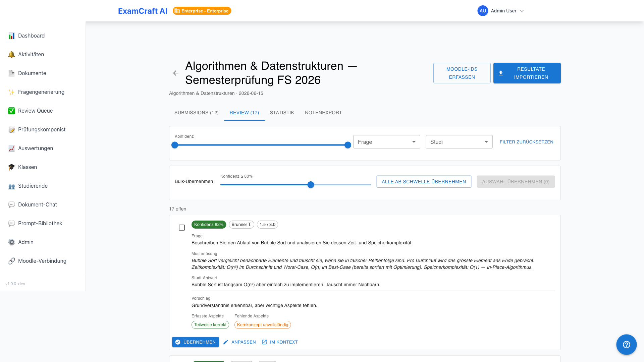644x362 pixels.
Task: Switch to the Submissions (12) tab
Action: [197, 113]
